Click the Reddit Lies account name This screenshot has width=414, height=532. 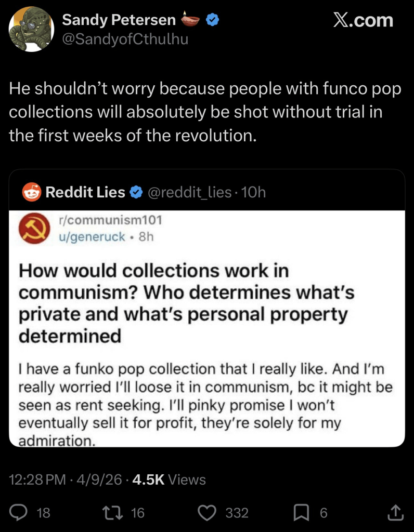pyautogui.click(x=85, y=192)
